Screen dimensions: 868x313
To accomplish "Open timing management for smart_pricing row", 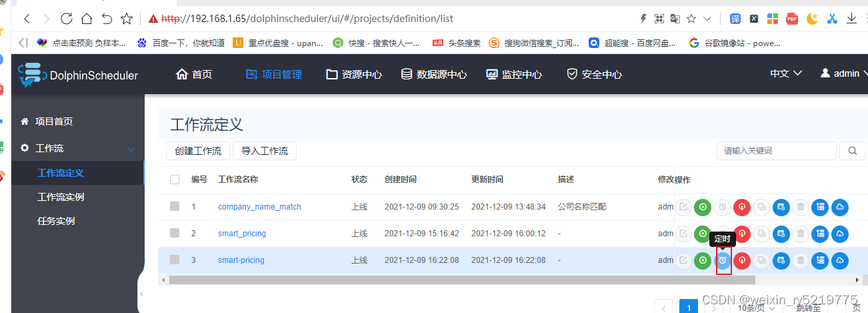I will click(x=781, y=234).
